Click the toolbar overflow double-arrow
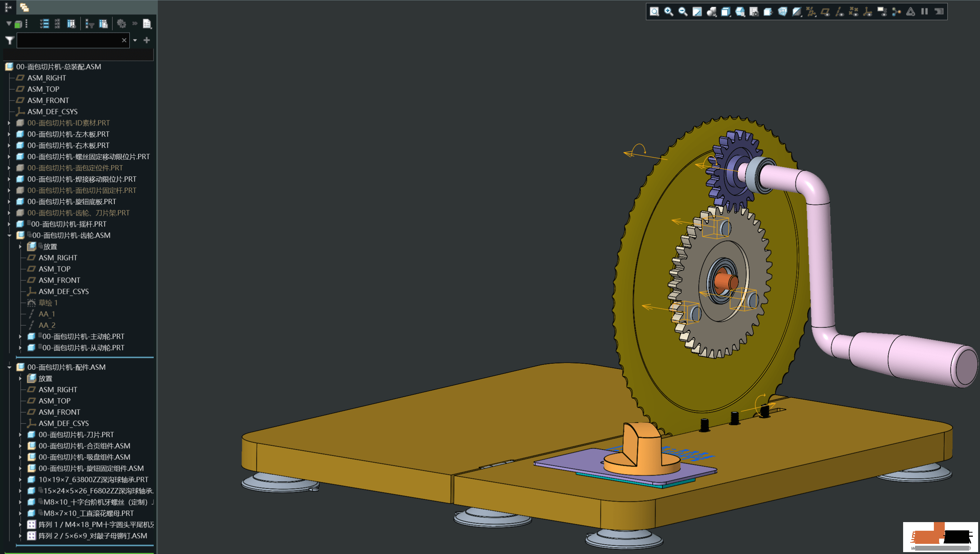This screenshot has width=980, height=554. pos(135,24)
